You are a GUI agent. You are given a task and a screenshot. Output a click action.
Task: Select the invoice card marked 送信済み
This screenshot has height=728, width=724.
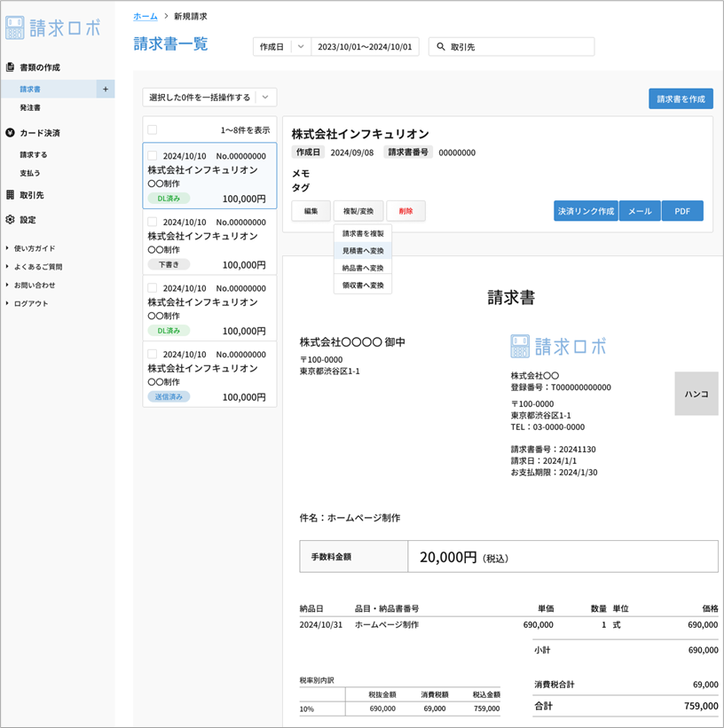tap(209, 374)
